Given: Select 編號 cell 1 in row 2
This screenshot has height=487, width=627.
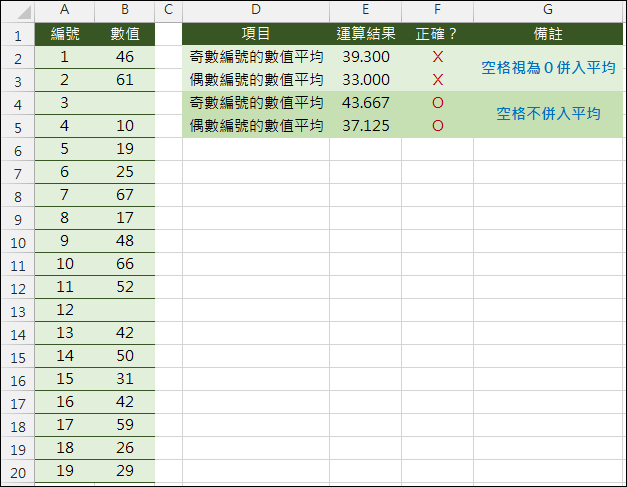Looking at the screenshot, I should click(65, 57).
